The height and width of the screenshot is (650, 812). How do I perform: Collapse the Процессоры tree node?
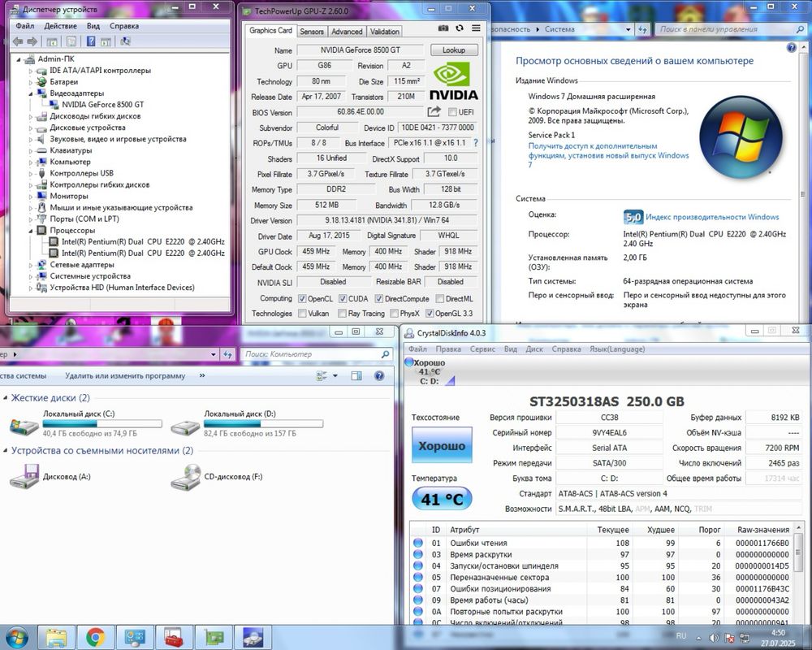point(31,231)
